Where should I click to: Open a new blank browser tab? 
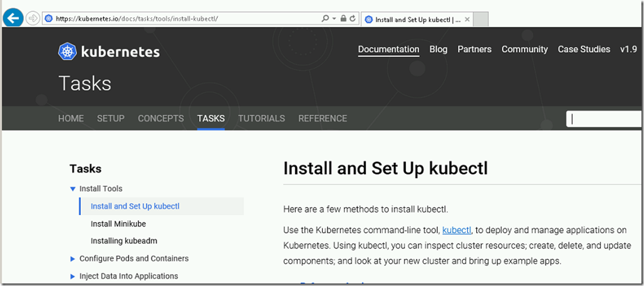click(481, 19)
